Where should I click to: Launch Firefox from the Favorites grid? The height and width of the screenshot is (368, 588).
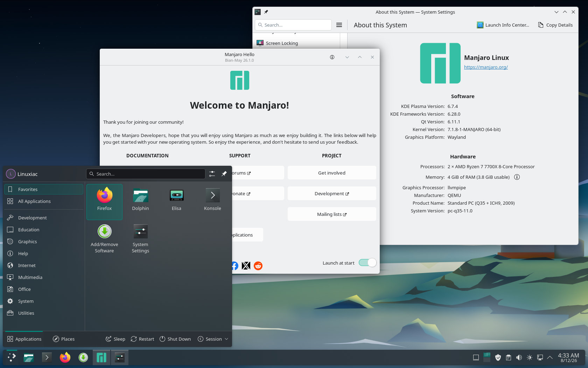coord(104,202)
